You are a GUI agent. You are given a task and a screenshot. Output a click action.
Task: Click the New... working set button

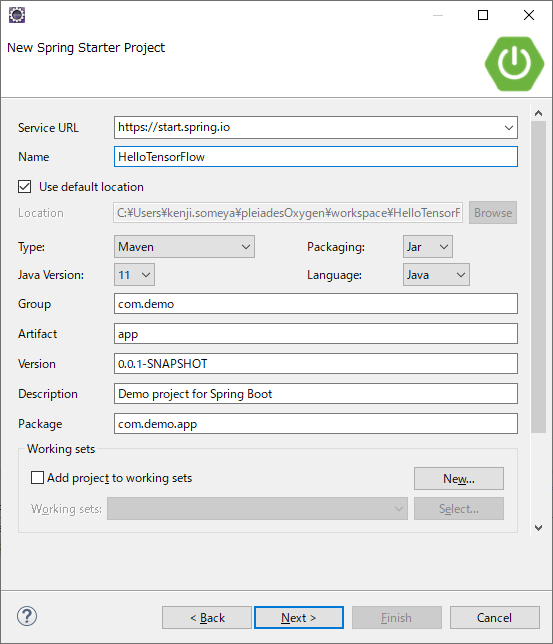tap(459, 478)
